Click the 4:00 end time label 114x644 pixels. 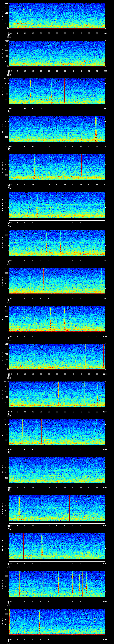[105, 109]
